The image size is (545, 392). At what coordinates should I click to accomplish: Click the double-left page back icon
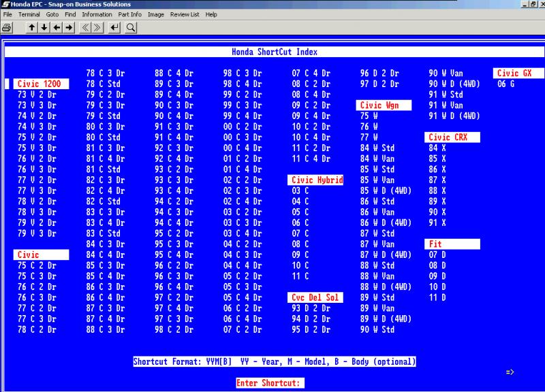pyautogui.click(x=85, y=27)
